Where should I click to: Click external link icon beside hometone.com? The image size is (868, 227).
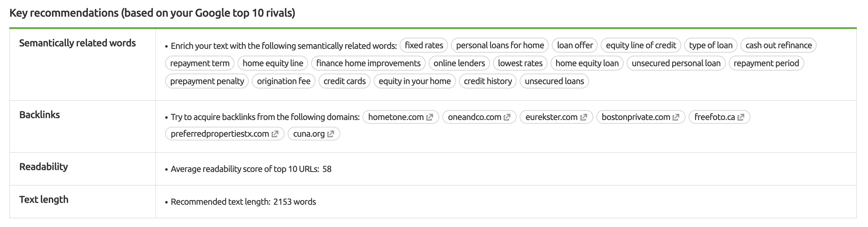click(x=430, y=117)
